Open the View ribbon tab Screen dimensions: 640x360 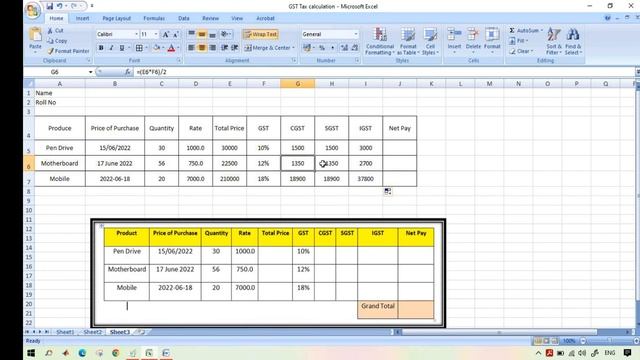coord(237,18)
